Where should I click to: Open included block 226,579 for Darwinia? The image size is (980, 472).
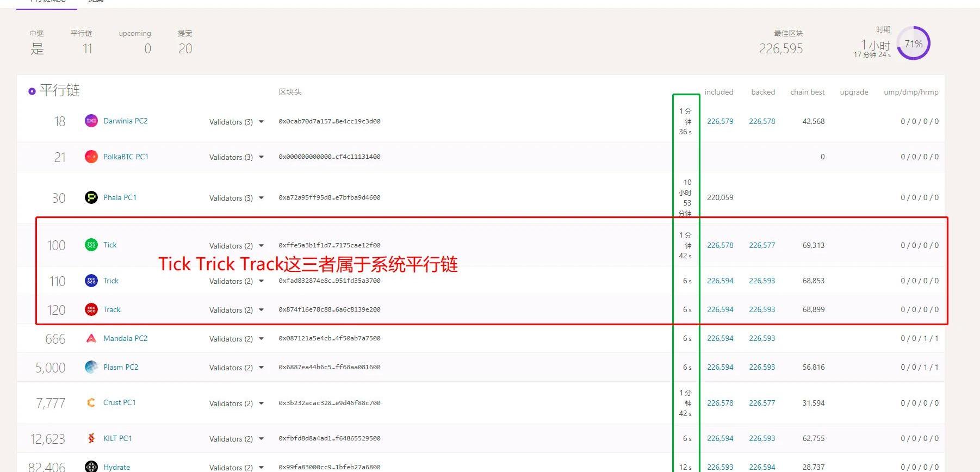point(720,121)
